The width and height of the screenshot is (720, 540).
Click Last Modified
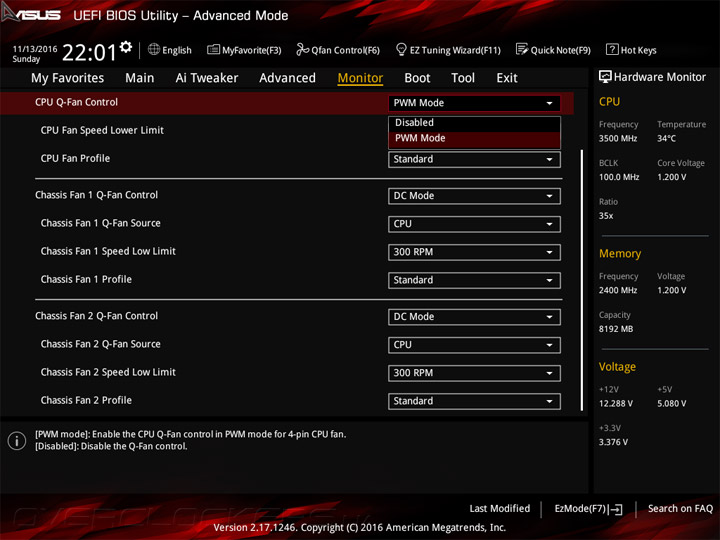coord(500,508)
